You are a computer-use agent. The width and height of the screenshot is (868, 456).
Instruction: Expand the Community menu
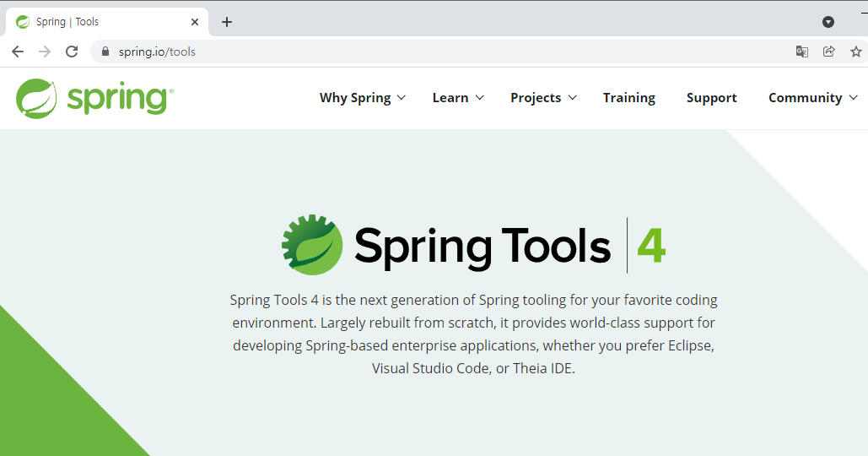(x=812, y=98)
